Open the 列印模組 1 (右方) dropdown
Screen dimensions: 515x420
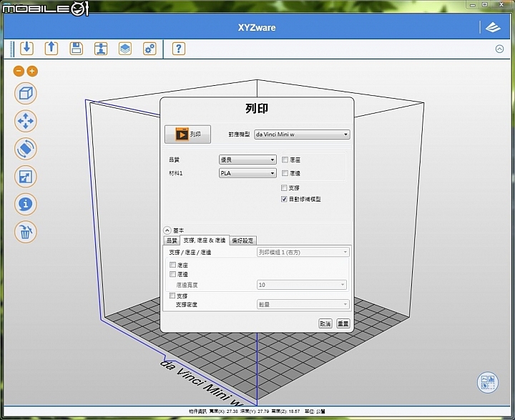303,252
